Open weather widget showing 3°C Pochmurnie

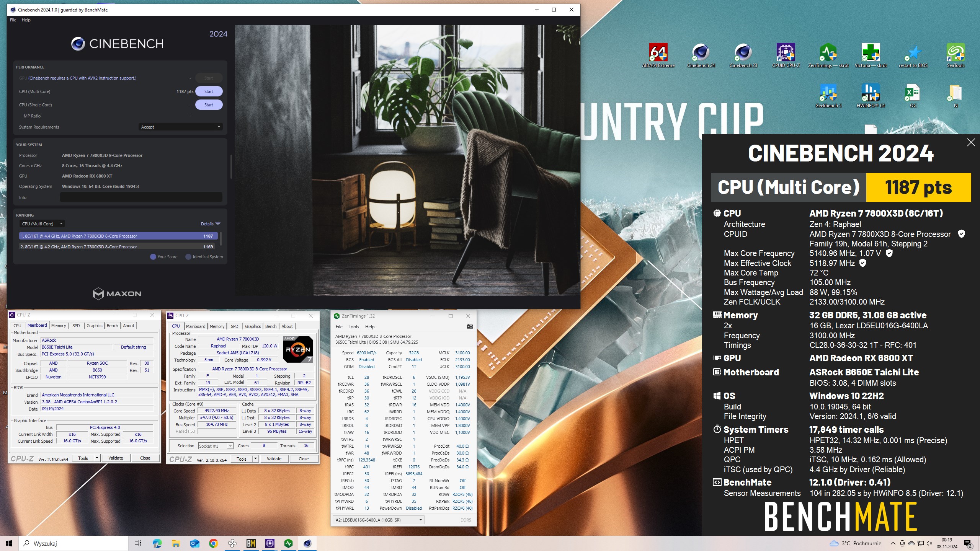pos(855,543)
